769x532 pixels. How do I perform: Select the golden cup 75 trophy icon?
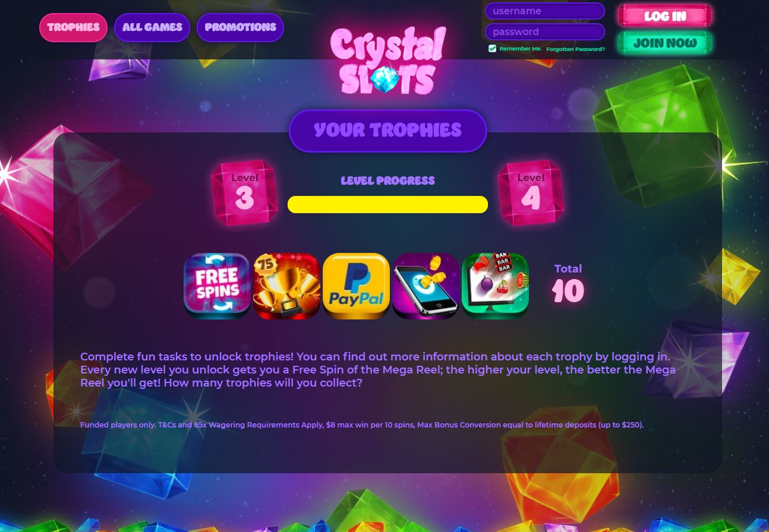[286, 286]
